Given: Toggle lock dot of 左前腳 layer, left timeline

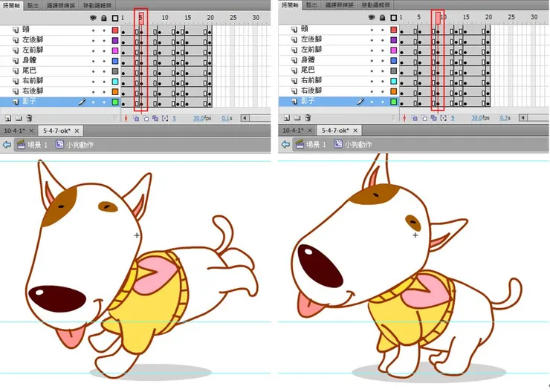Looking at the screenshot, I should point(104,51).
